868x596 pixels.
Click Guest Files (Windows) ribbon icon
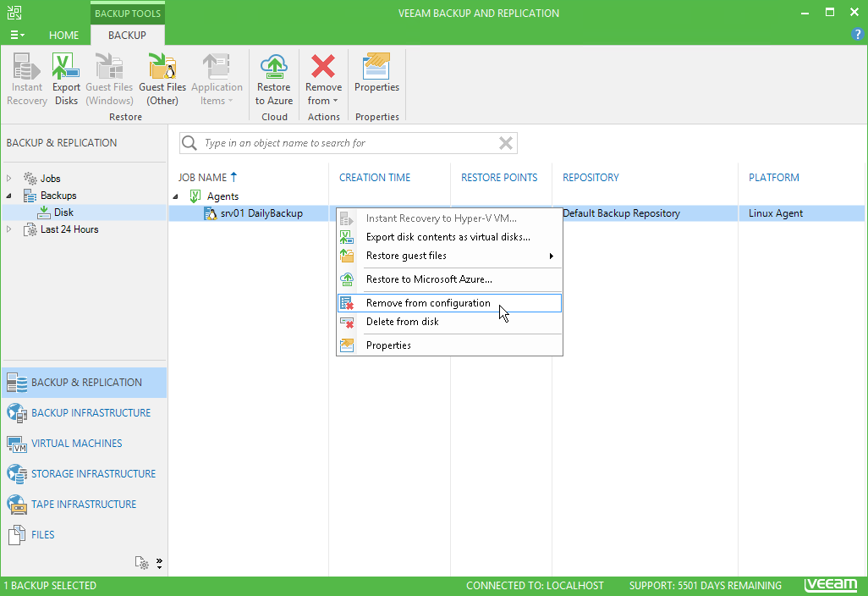[109, 79]
